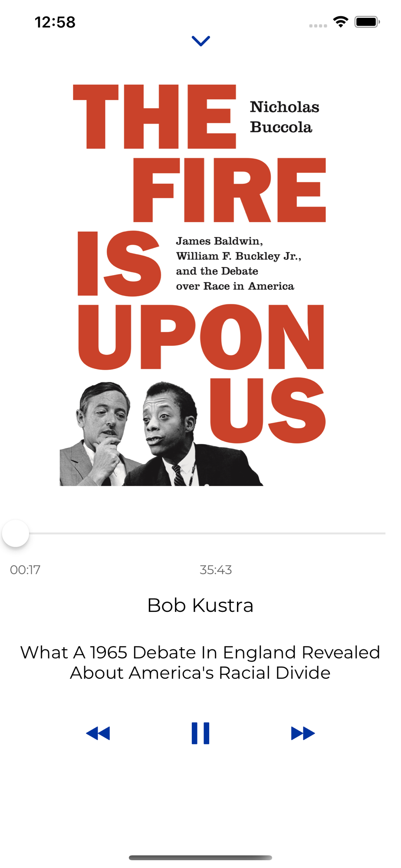401x868 pixels.
Task: Tap the cellular signal dots icon
Action: point(318,26)
